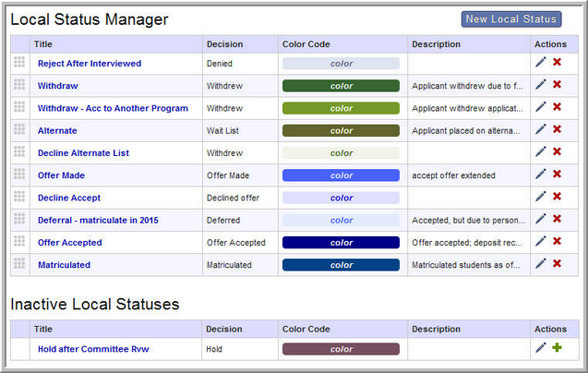Click the drag handle beside Decline Accept
This screenshot has height=373, width=588.
point(19,197)
